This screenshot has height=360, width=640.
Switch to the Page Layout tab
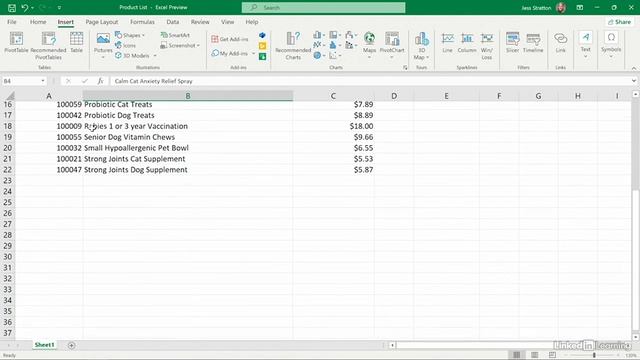(102, 22)
